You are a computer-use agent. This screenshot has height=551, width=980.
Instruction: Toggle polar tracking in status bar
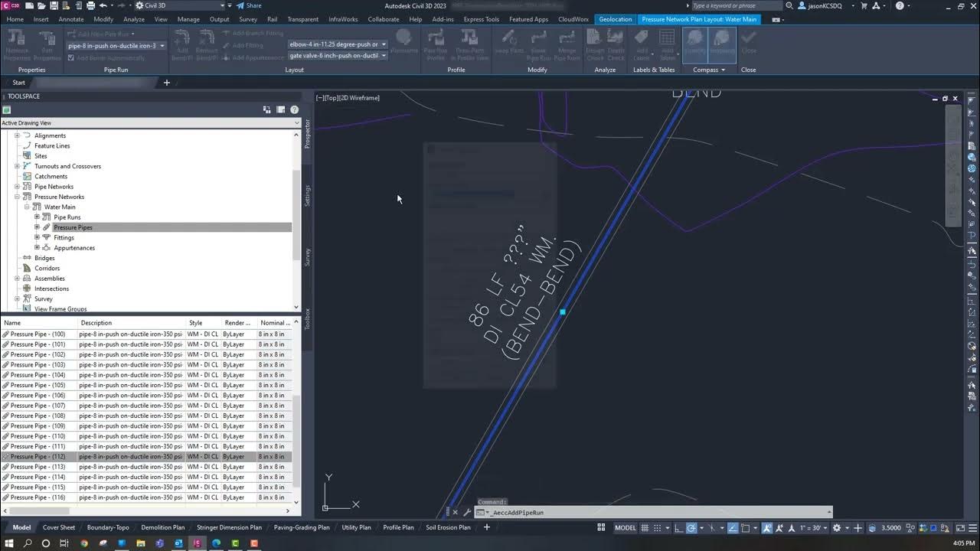[x=692, y=528]
